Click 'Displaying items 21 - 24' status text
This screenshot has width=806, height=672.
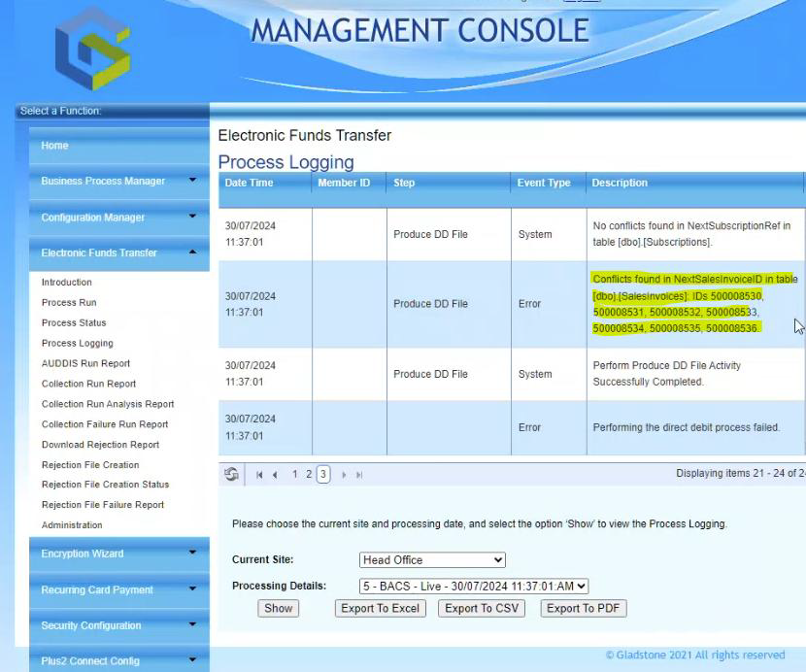(741, 473)
